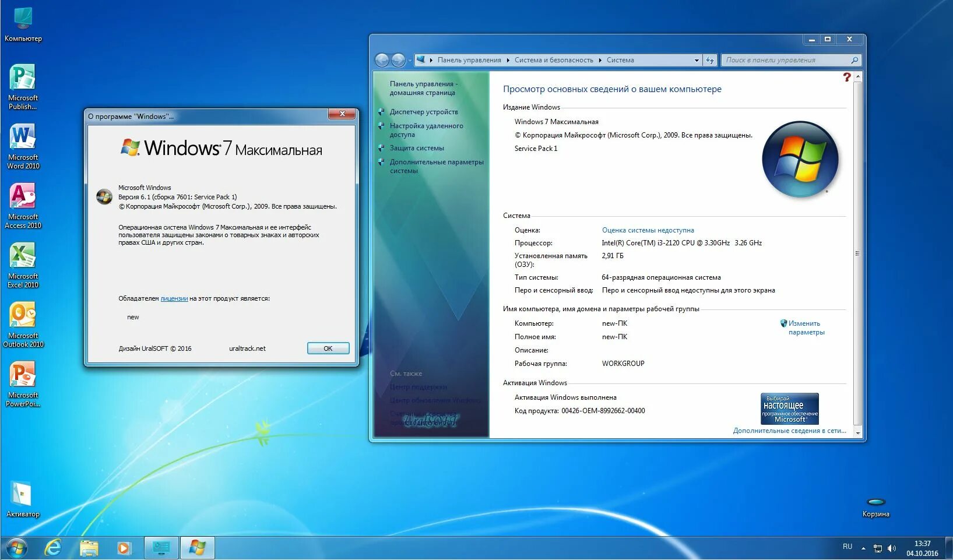Click the volume speaker tray icon
Screen dimensions: 953x560
click(x=891, y=548)
